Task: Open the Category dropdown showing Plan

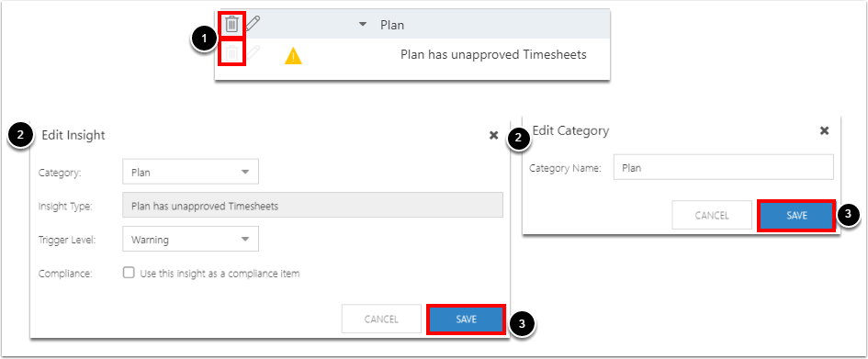Action: coord(190,172)
